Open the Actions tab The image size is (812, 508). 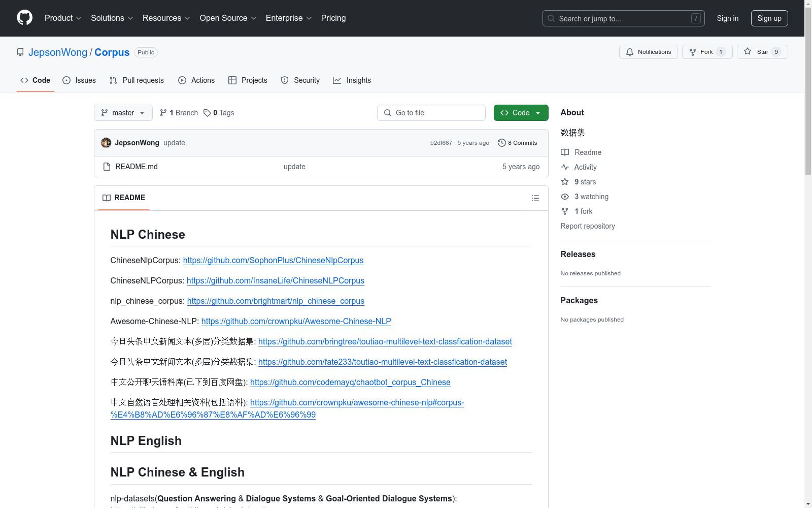pos(196,80)
